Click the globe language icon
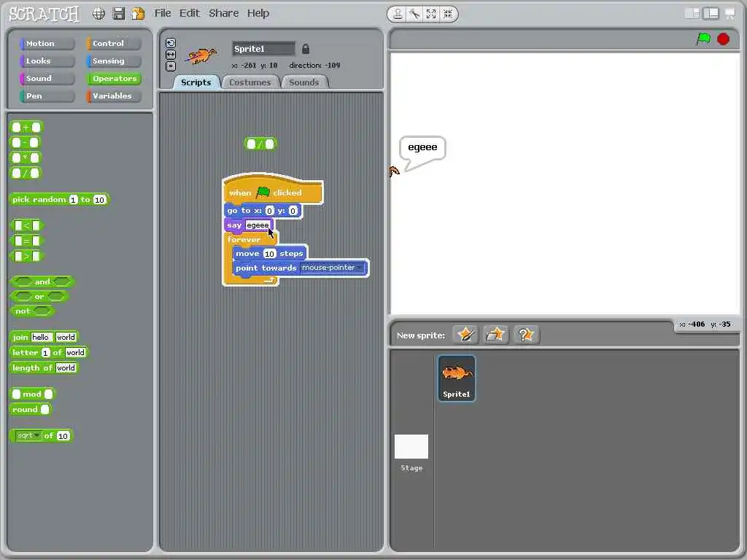 pos(98,14)
